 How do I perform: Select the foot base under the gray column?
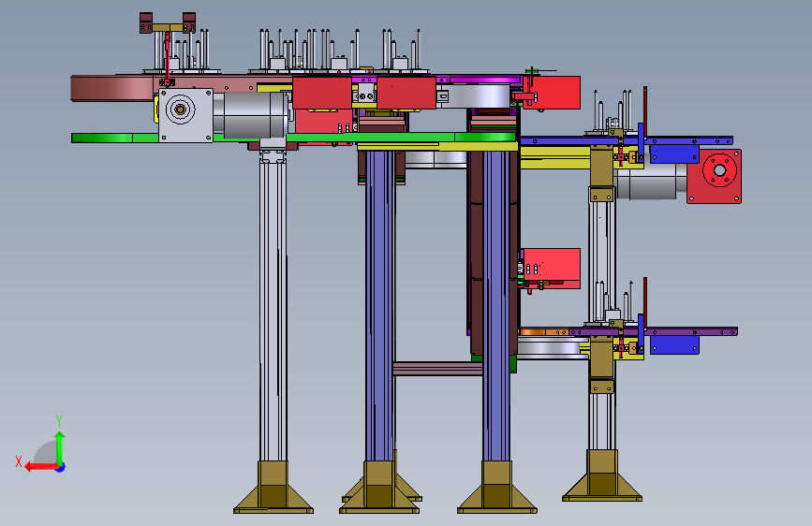tap(273, 487)
